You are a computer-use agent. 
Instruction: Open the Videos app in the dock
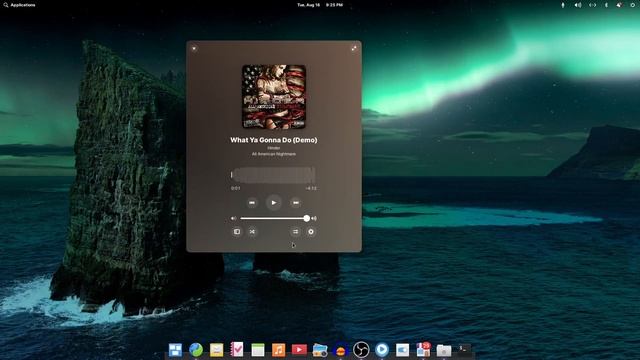tap(299, 350)
